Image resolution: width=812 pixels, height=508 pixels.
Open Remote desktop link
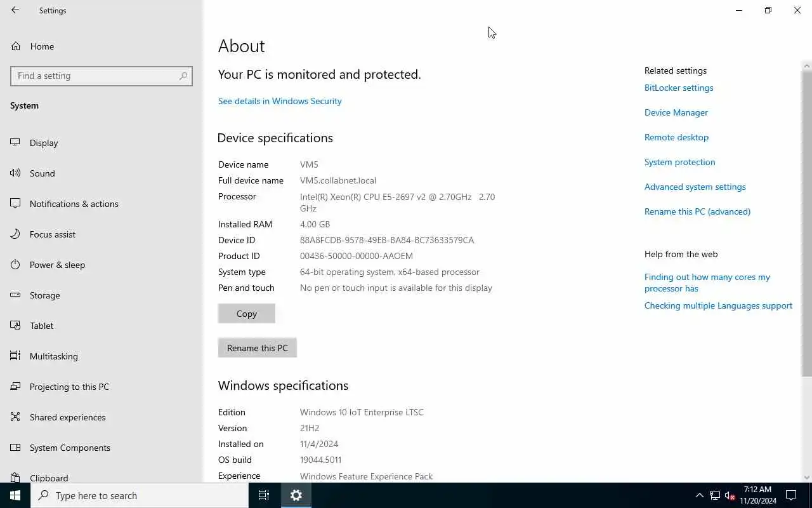pos(676,137)
